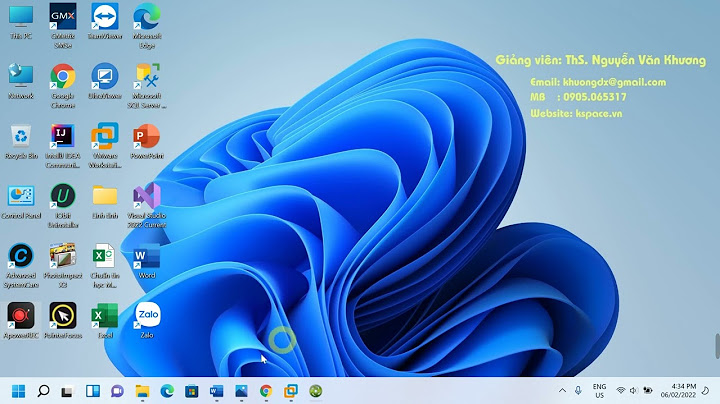Viewport: 720px width, 404px height.
Task: Select the Control Panel desktop icon
Action: (x=21, y=202)
